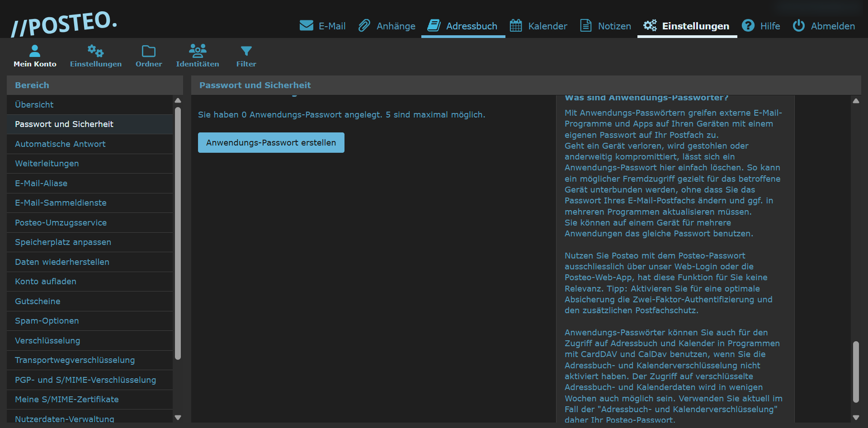The image size is (868, 428).
Task: Select the Mein Konto person icon
Action: point(35,51)
